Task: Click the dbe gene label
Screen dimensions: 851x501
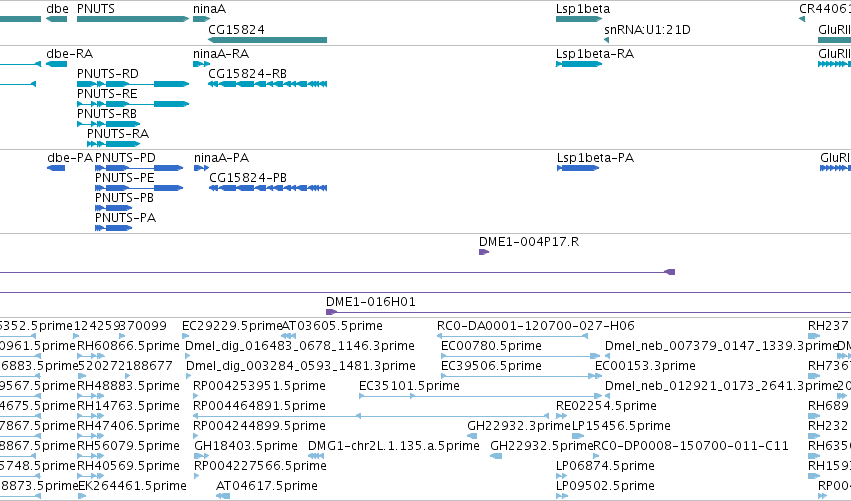Action: coord(58,9)
